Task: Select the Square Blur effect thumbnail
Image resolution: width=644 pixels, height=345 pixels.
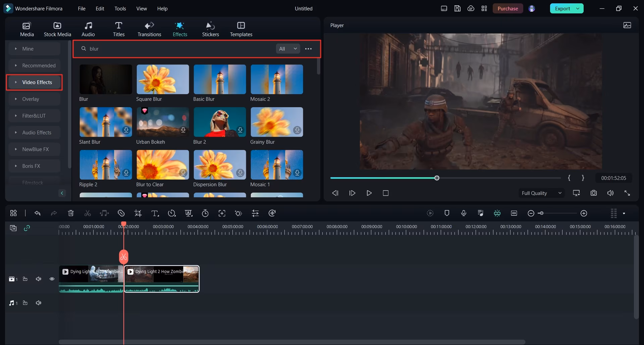Action: pyautogui.click(x=163, y=79)
